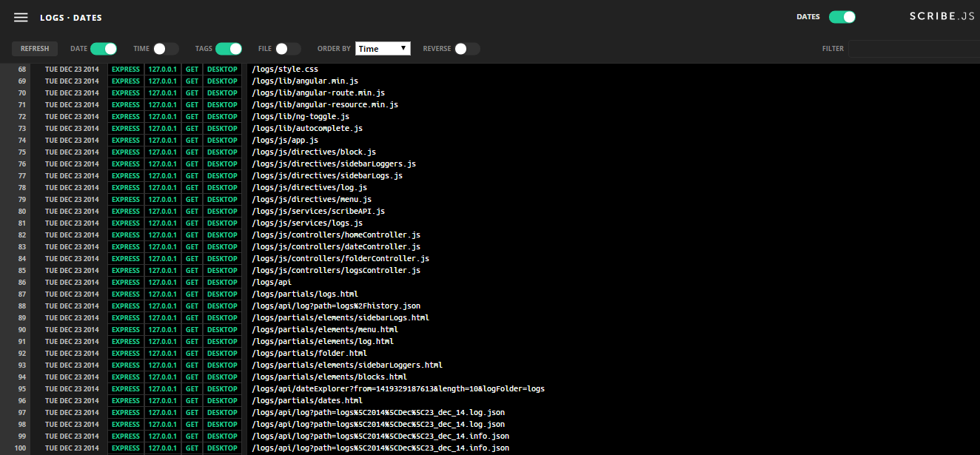Turn off the Tags toggle
Screen dimensions: 980x455
tap(229, 49)
